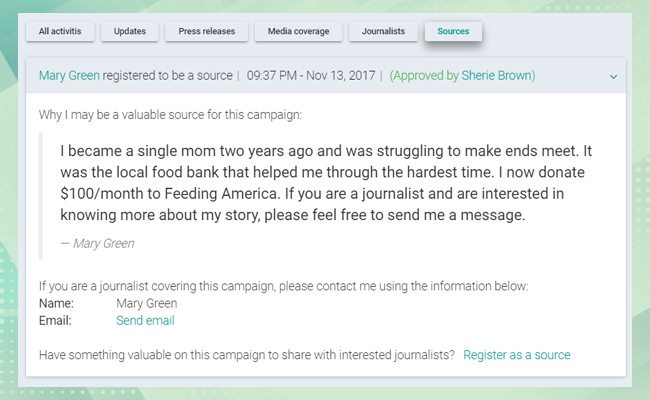
Task: Click the 'registered to be a source' text
Action: click(166, 75)
